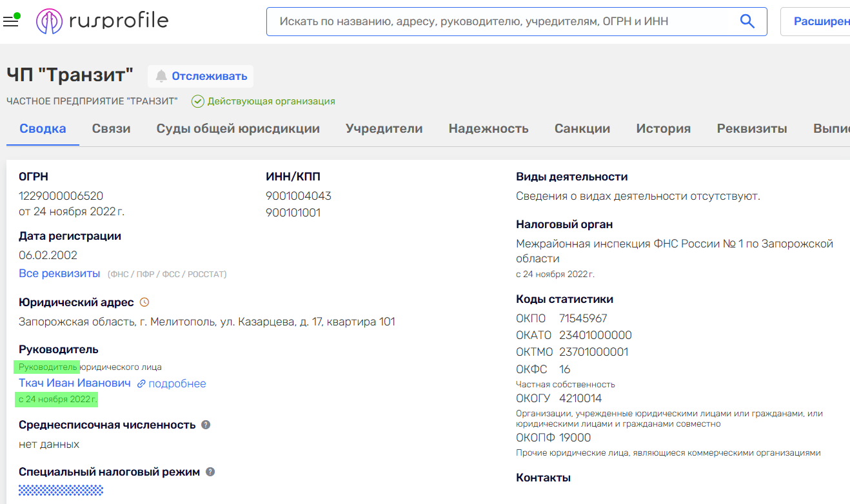Viewport: 850px width, 504px height.
Task: Click the rusprofile logo
Action: 102,21
